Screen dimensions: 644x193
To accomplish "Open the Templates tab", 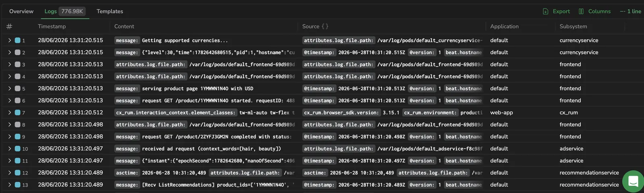I will (110, 11).
